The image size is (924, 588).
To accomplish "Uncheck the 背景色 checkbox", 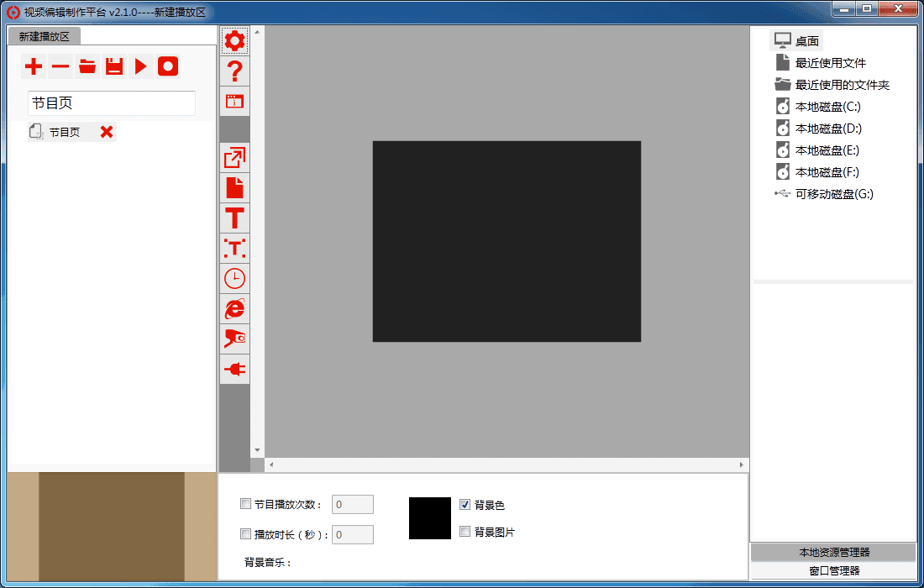I will (465, 504).
